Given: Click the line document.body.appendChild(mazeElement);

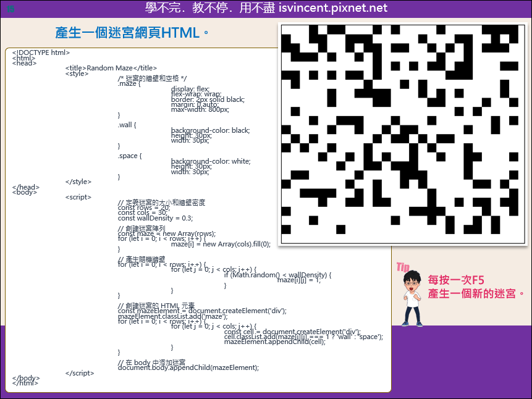Looking at the screenshot, I should [188, 367].
